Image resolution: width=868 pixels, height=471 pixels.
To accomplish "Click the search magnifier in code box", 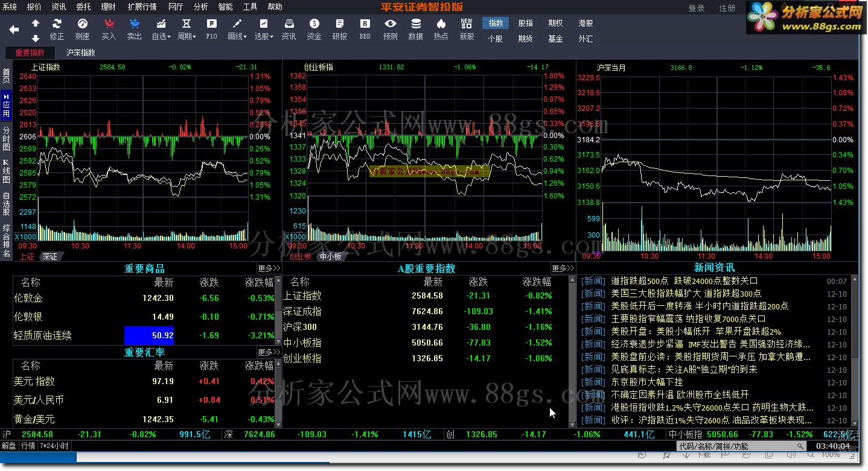I will coord(800,446).
